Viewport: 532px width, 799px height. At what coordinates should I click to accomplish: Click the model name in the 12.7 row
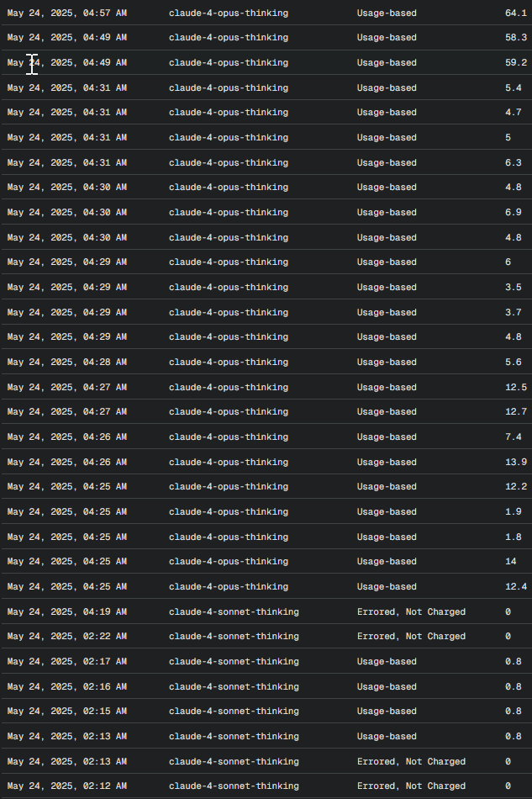(x=229, y=411)
